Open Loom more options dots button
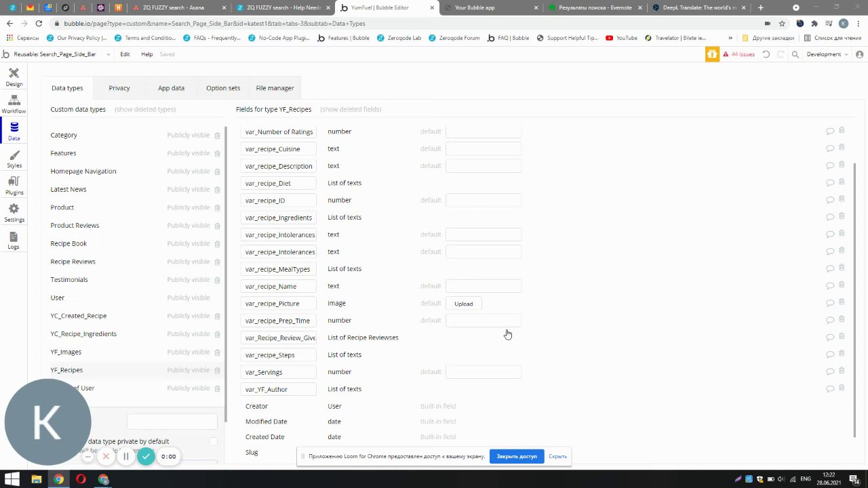This screenshot has height=488, width=868. [x=87, y=457]
